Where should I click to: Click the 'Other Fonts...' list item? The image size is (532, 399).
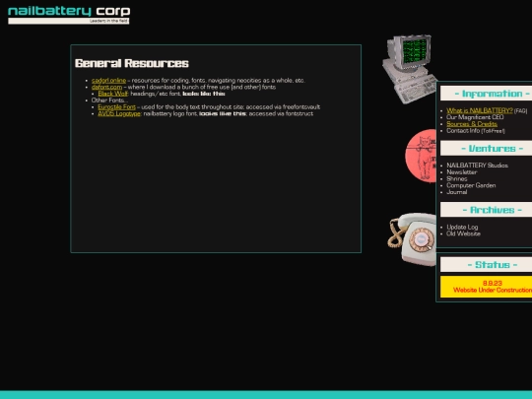click(109, 100)
